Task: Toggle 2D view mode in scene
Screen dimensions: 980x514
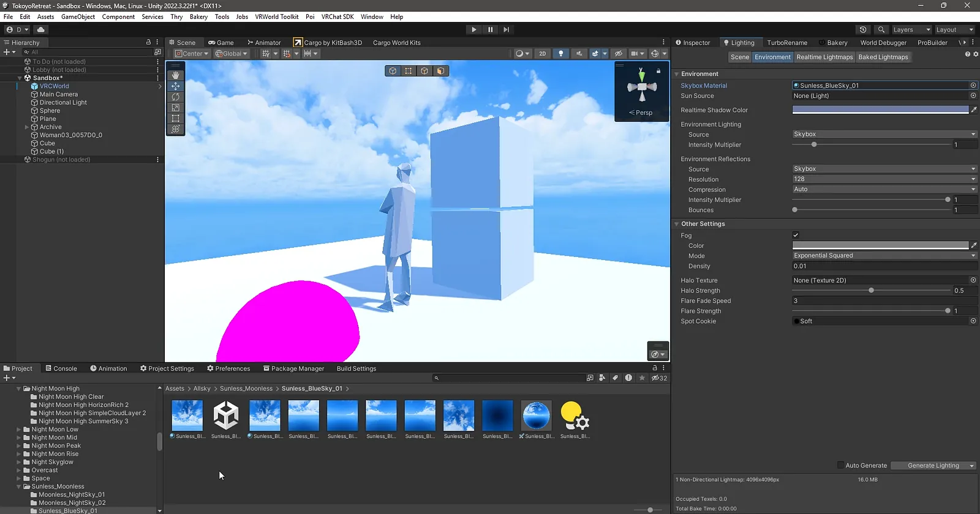Action: click(542, 53)
